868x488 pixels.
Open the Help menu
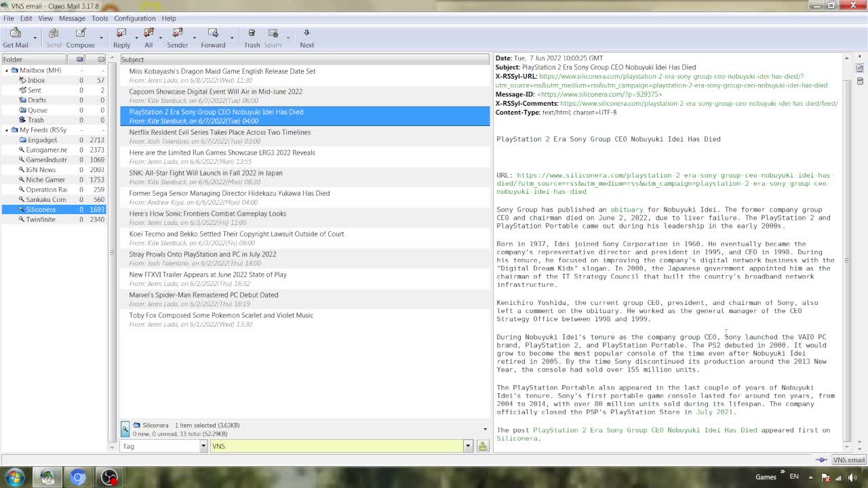(x=169, y=18)
